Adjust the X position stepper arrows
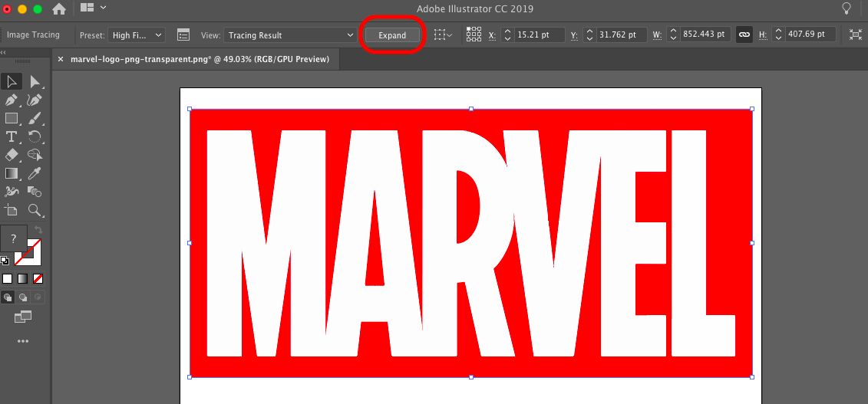 click(x=507, y=34)
